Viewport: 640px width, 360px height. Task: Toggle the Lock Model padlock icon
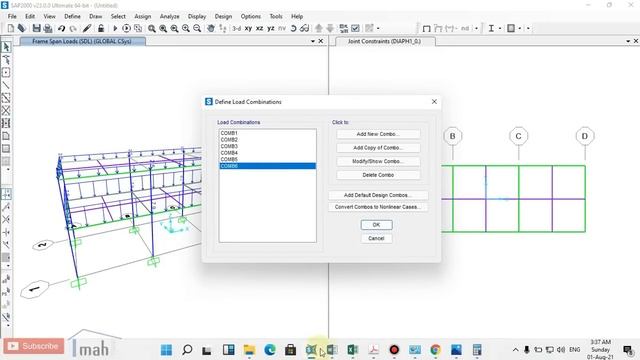coord(101,28)
